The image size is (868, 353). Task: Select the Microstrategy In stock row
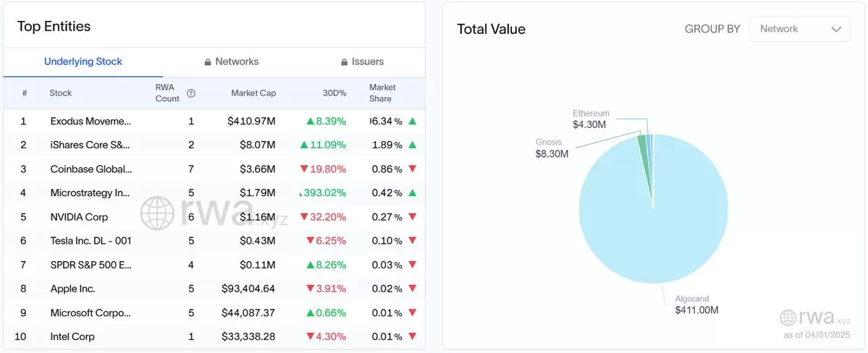[214, 192]
